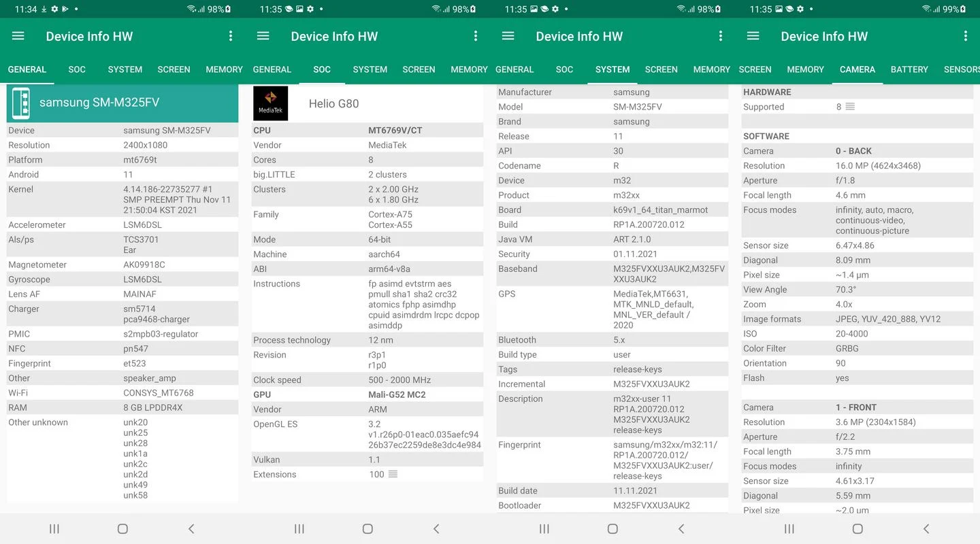Open the hamburger menu on the General-tab screen

[x=18, y=36]
